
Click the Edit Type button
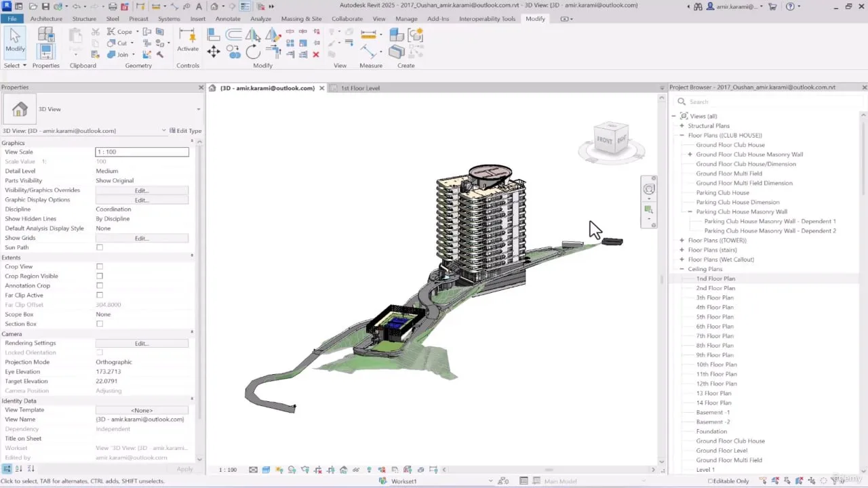[x=185, y=131]
